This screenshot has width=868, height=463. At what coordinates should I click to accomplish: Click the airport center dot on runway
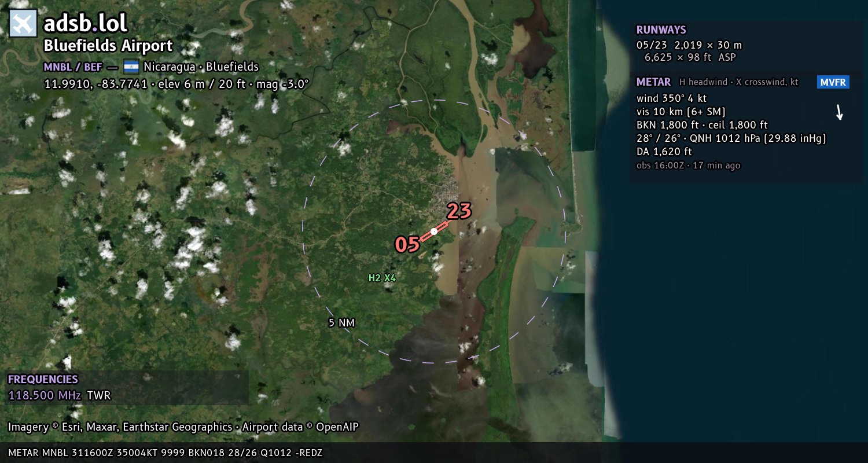tap(434, 231)
